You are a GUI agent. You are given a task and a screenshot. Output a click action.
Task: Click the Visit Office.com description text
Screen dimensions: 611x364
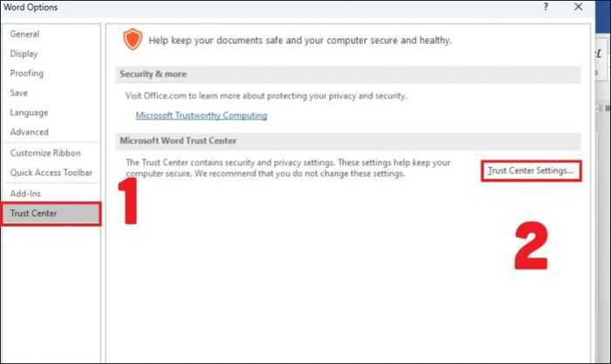(x=266, y=96)
